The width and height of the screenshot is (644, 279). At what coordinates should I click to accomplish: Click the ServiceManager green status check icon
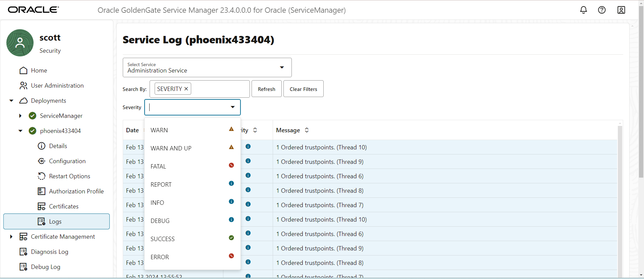[x=33, y=116]
